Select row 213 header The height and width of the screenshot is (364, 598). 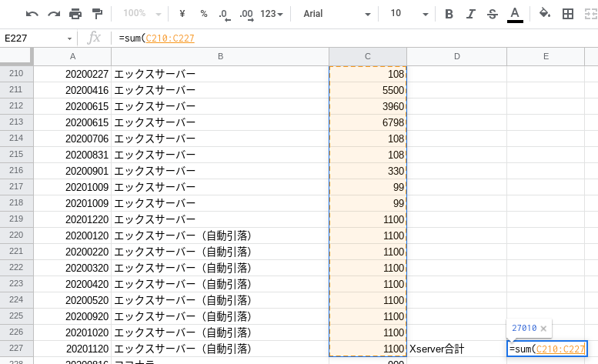click(x=16, y=122)
